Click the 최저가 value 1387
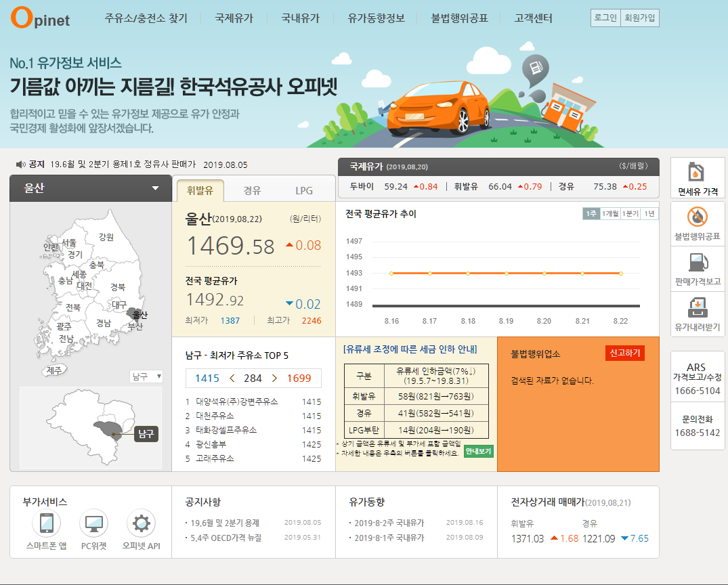 coord(230,320)
